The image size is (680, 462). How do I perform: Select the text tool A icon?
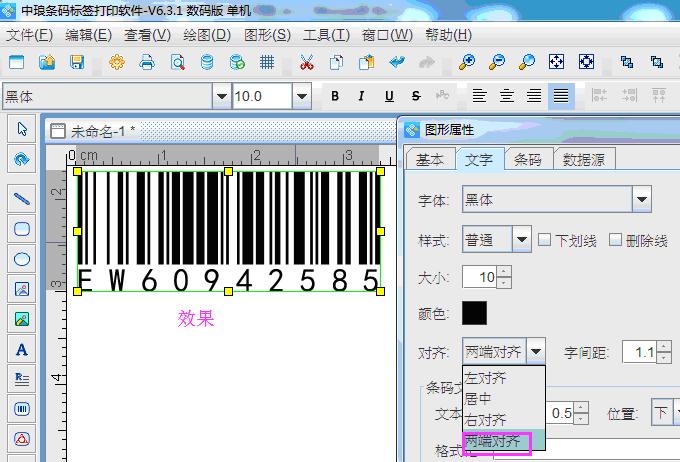(x=22, y=349)
